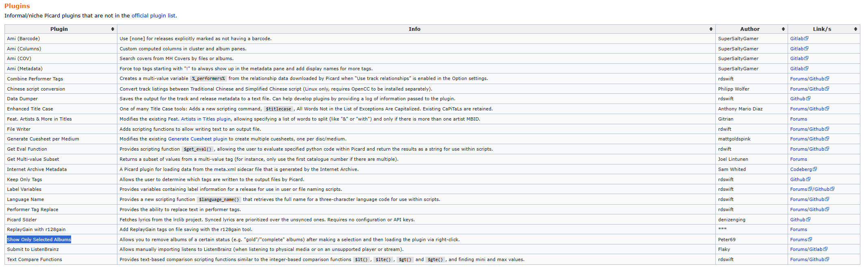Viewport: 868px width, 270px height.
Task: Click the '$lt()' code snippet
Action: 361,259
